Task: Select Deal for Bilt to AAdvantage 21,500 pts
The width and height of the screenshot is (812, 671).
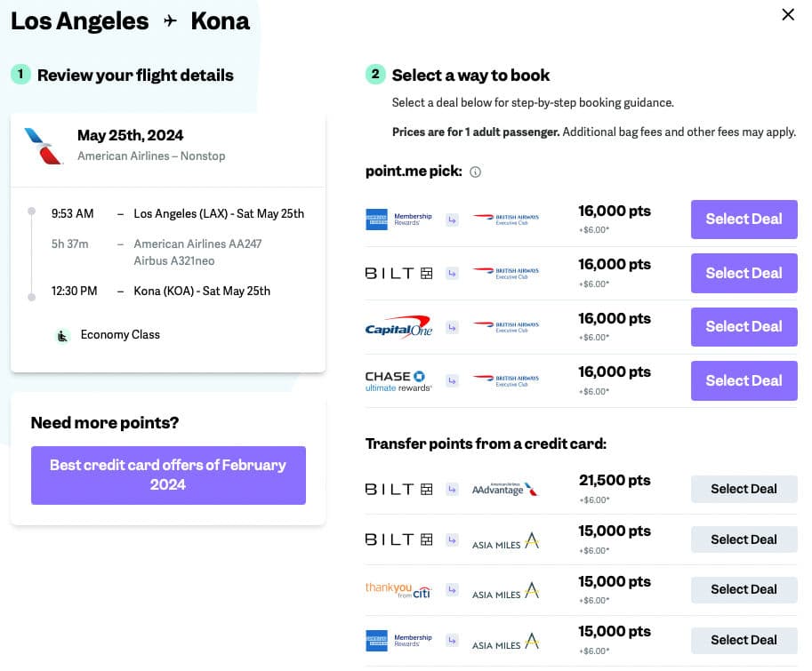Action: click(x=744, y=489)
